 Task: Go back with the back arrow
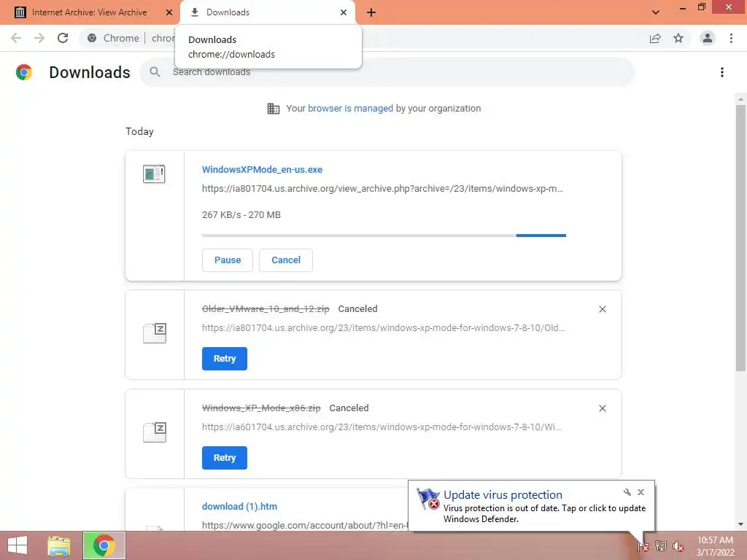[16, 38]
